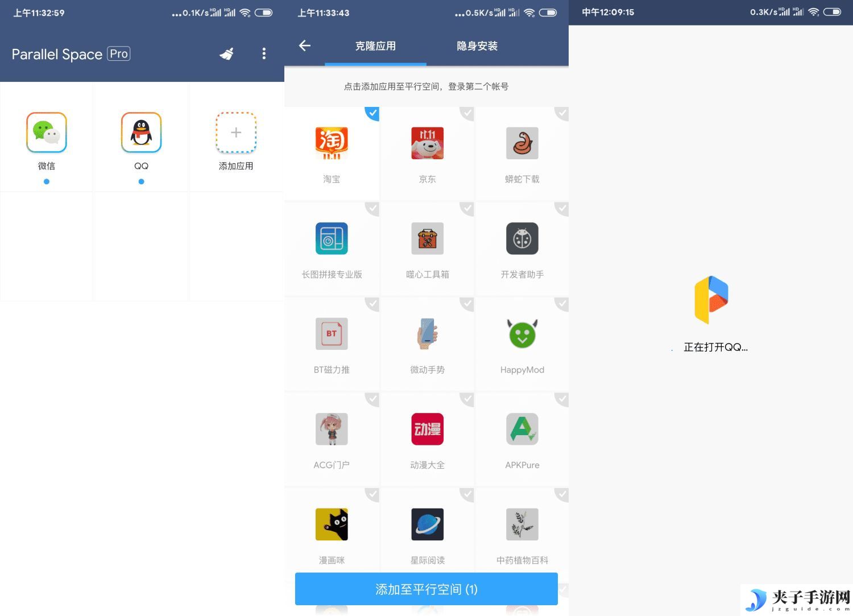853x616 pixels.
Task: Select the 漫画咪 black cat icon
Action: (332, 524)
